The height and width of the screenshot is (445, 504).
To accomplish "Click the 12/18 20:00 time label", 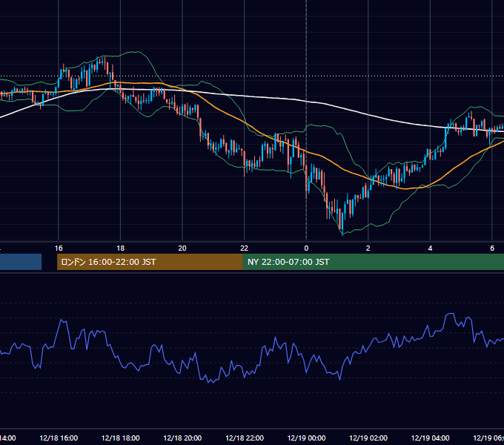I will tap(182, 438).
